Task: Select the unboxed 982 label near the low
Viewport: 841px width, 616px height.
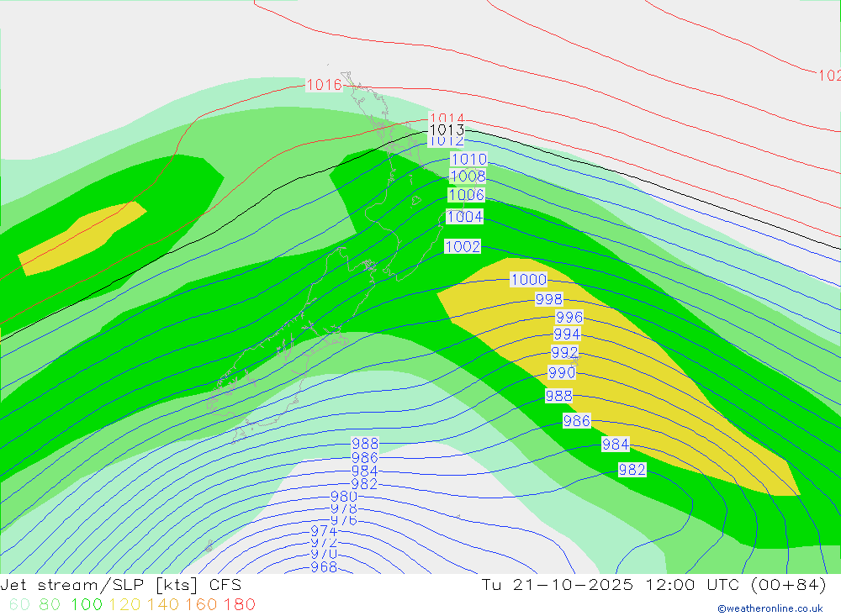Action: (x=365, y=483)
